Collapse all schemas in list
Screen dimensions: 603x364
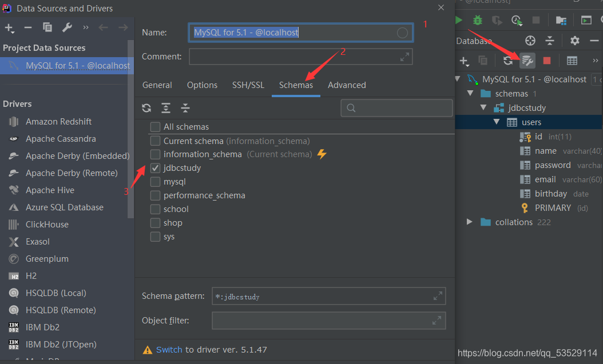tap(185, 108)
